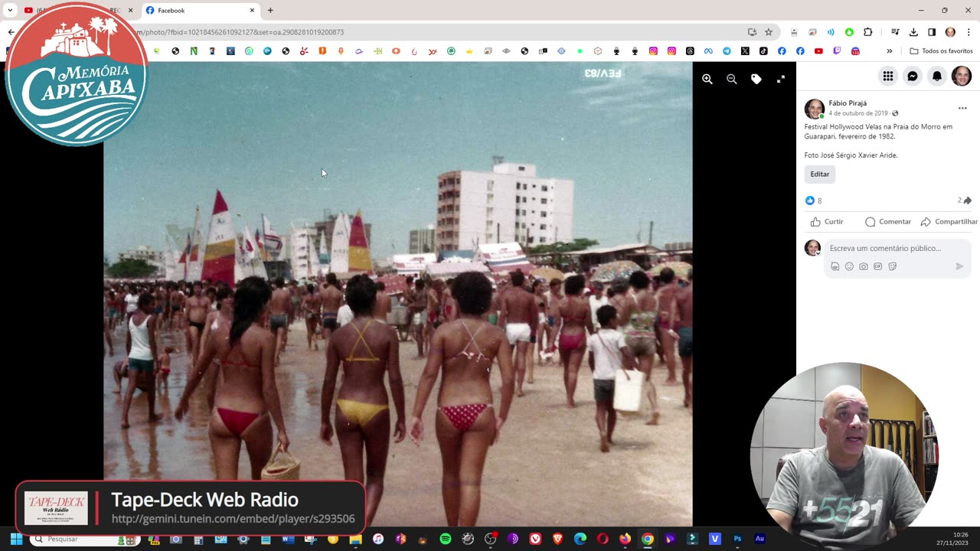Open the X bookmark
The width and height of the screenshot is (980, 551).
(x=745, y=51)
